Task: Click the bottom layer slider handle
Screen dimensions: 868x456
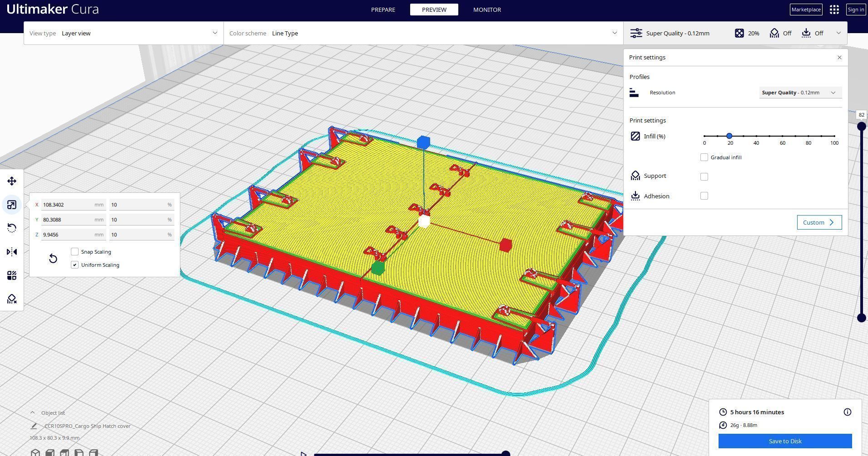Action: [x=861, y=318]
